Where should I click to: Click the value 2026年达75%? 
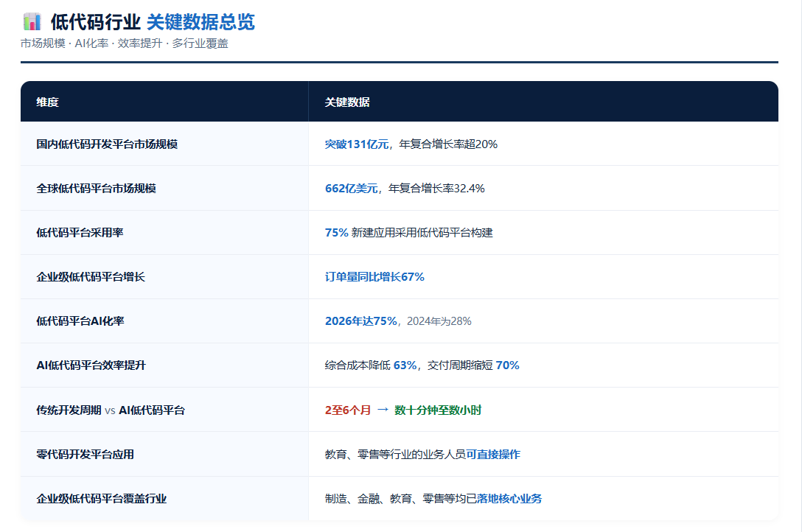361,321
